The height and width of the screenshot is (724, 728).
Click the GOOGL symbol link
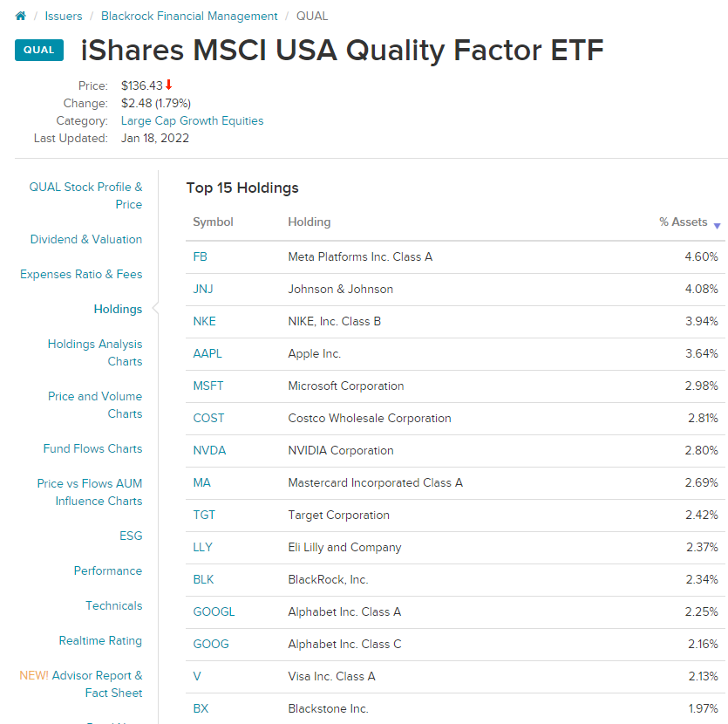pos(214,611)
